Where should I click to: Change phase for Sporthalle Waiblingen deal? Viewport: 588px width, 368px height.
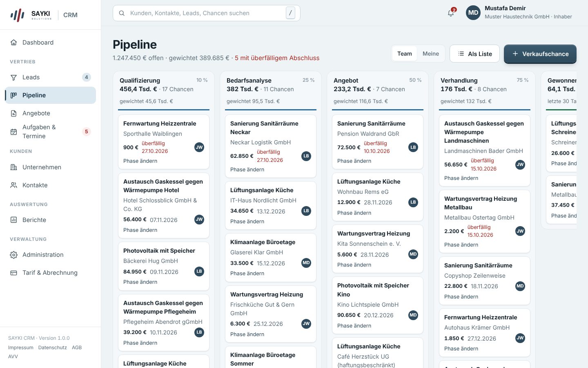(x=140, y=161)
